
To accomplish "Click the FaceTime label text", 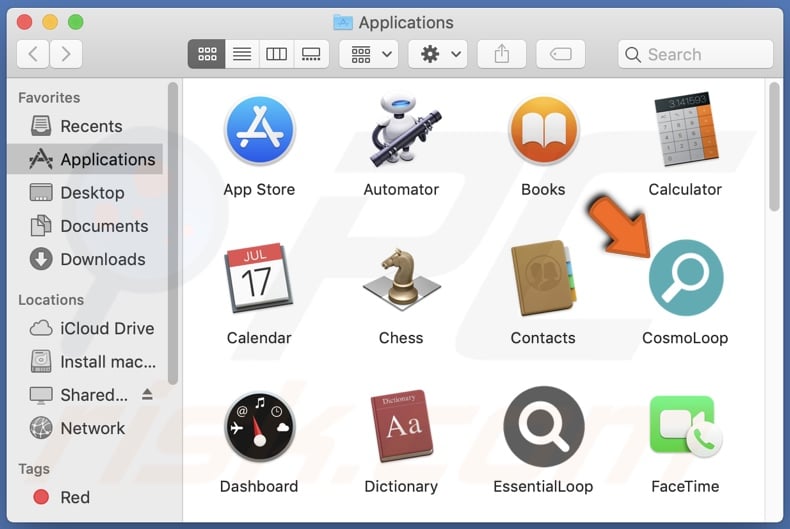I will 685,486.
